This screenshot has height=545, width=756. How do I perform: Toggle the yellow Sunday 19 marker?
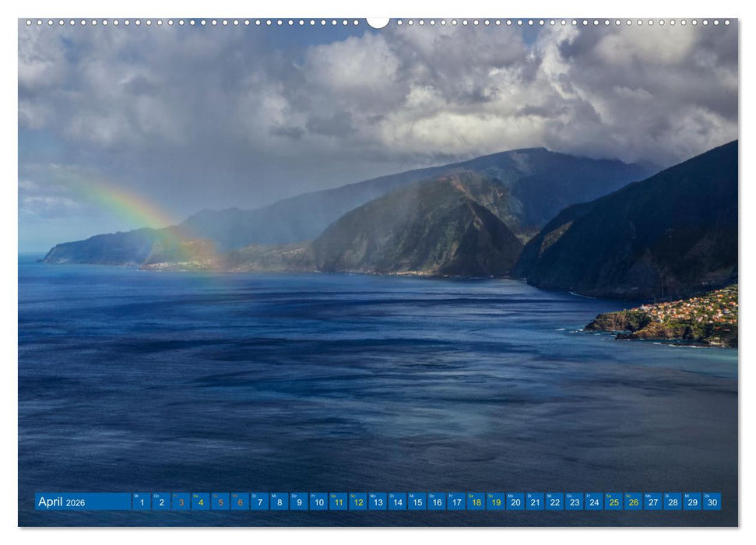click(x=494, y=503)
